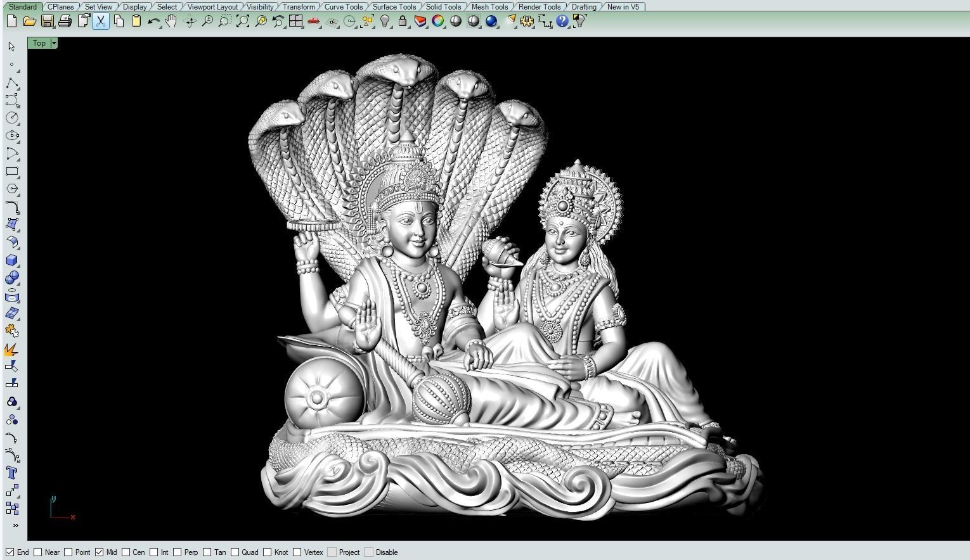The width and height of the screenshot is (970, 560).
Task: Select the Point tool in sidebar
Action: (12, 65)
